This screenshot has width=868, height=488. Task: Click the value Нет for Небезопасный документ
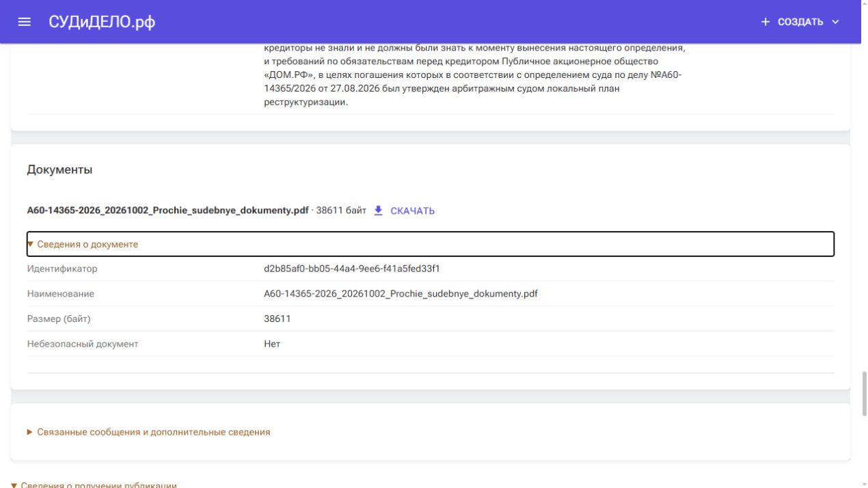tap(272, 344)
